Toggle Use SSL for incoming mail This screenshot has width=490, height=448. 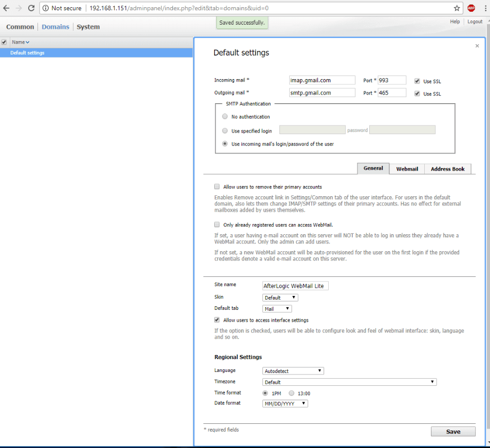[417, 81]
